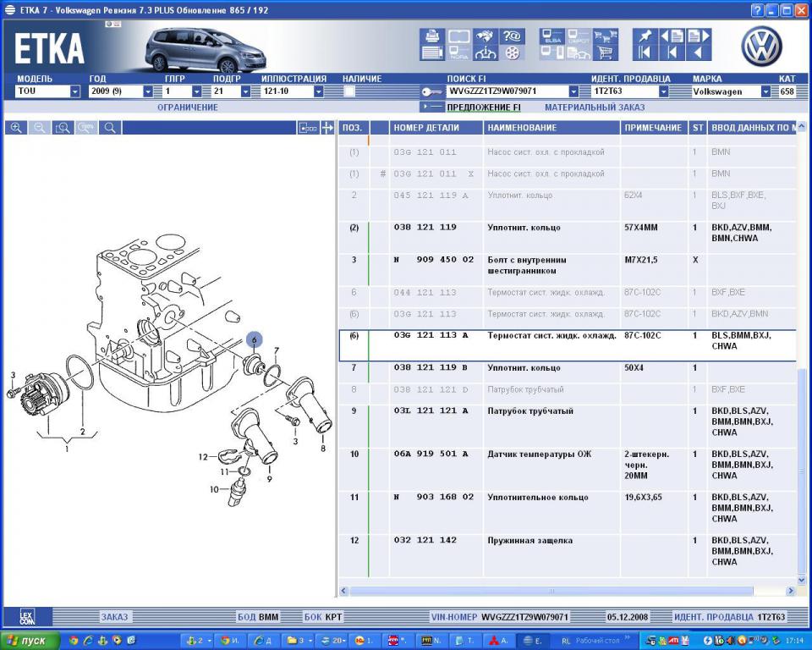Image resolution: width=812 pixels, height=650 pixels.
Task: Click the single-bar left arrow navigation icon
Action: (x=672, y=52)
